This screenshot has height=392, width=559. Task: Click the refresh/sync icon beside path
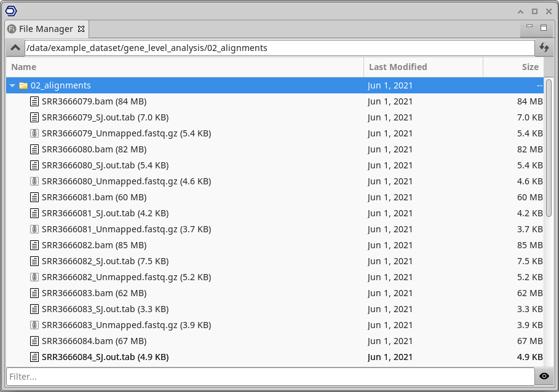[544, 48]
